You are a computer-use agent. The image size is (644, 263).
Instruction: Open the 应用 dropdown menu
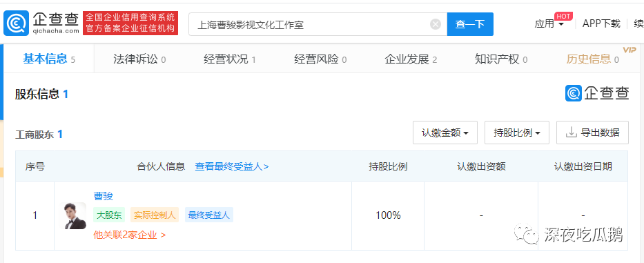coord(549,24)
